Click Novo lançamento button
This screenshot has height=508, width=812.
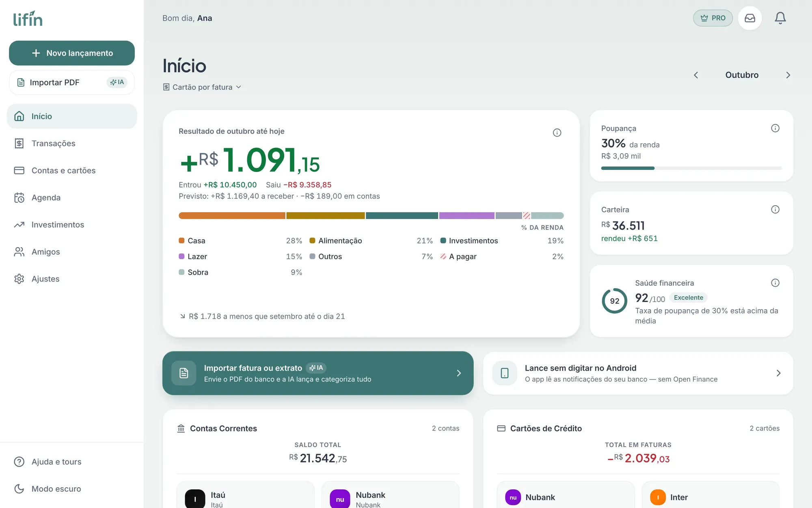tap(72, 53)
